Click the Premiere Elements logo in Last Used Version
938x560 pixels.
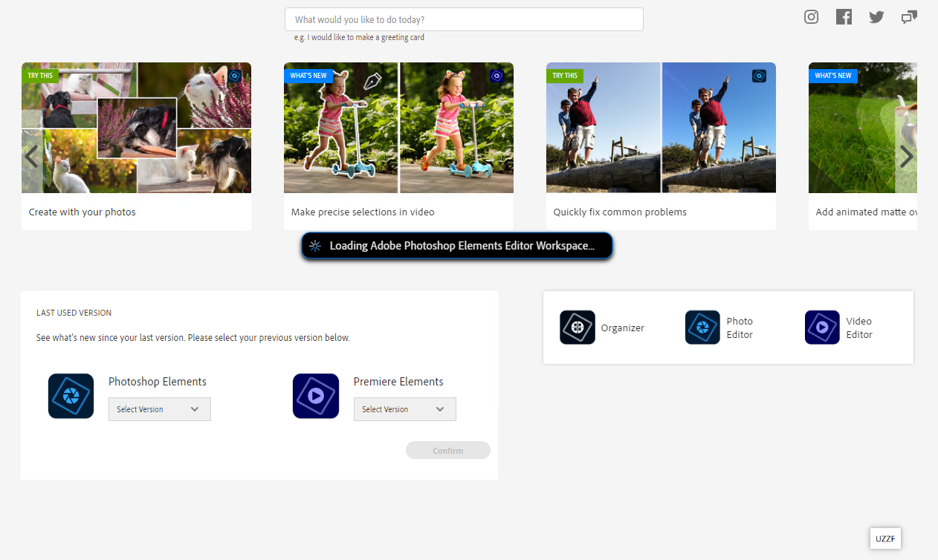tap(316, 396)
